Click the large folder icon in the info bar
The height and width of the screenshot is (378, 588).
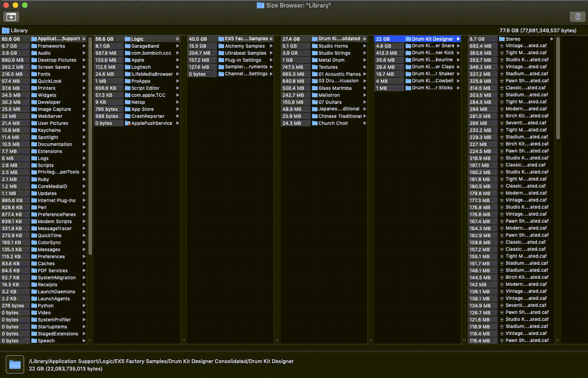pyautogui.click(x=15, y=364)
